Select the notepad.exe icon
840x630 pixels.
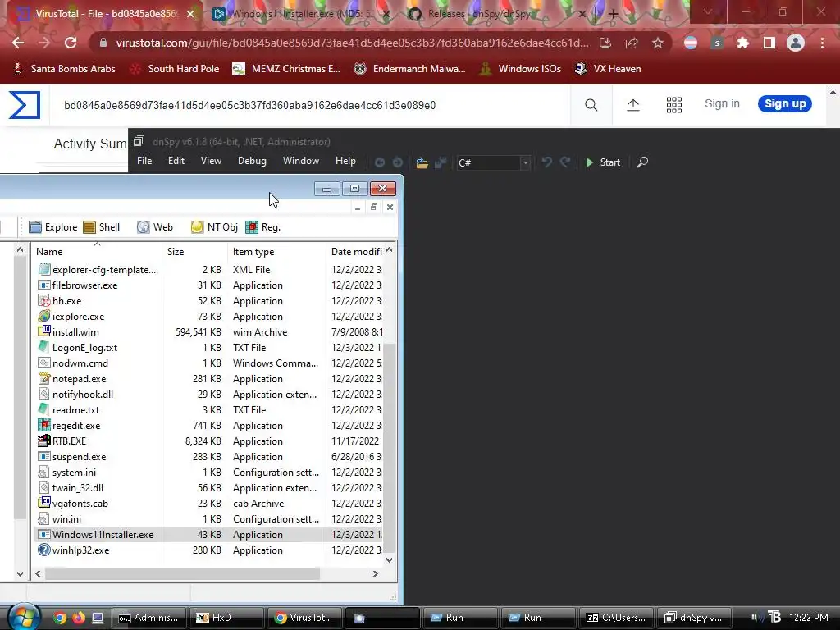44,379
